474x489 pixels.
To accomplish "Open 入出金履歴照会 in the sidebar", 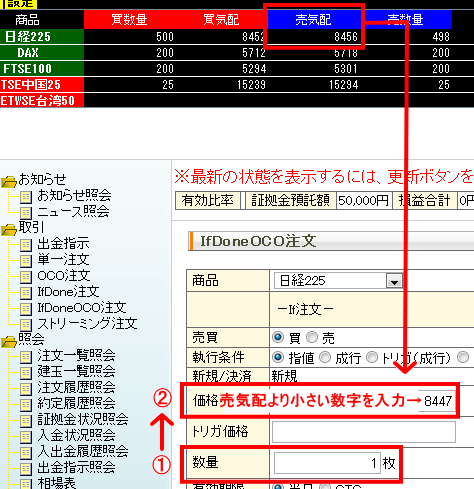I will [x=83, y=451].
